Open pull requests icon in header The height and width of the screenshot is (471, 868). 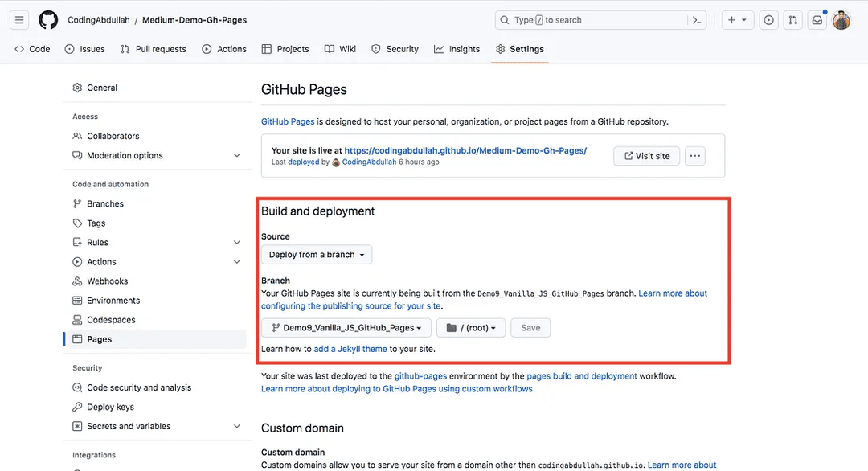[x=792, y=20]
